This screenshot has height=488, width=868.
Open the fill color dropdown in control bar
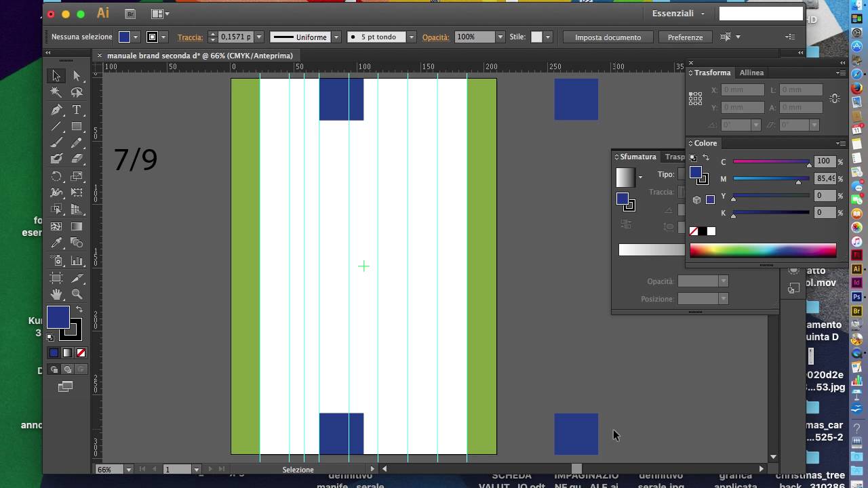(136, 37)
